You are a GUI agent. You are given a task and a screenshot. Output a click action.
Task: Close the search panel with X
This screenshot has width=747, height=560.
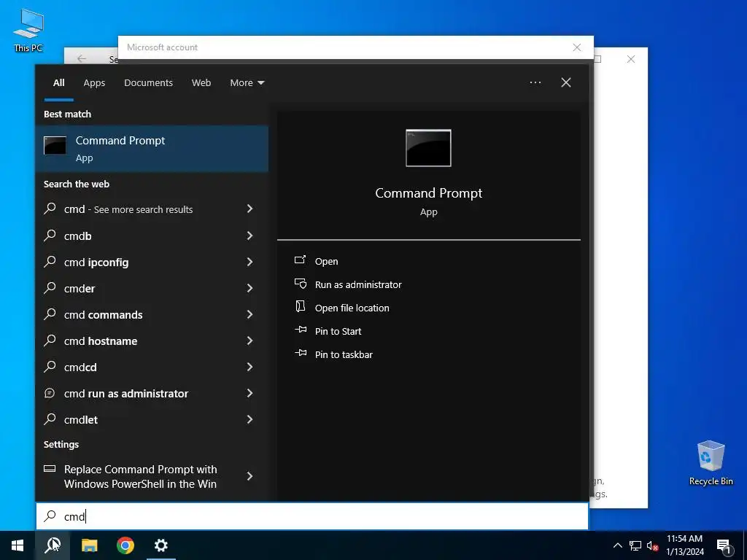click(x=566, y=83)
